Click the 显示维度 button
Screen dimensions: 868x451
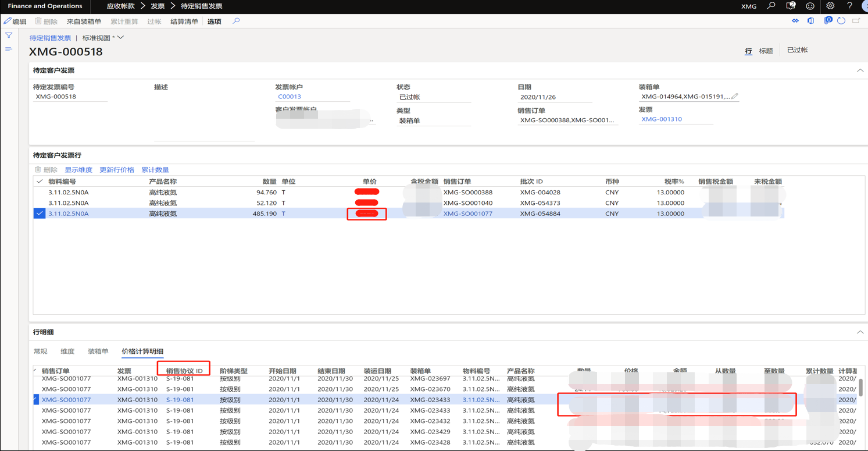pos(78,170)
